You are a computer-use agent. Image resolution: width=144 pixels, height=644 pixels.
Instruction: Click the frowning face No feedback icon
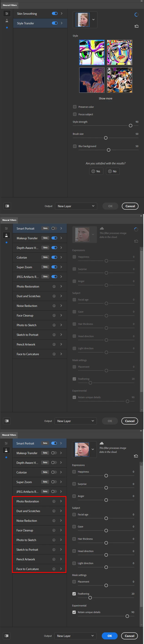tap(110, 171)
